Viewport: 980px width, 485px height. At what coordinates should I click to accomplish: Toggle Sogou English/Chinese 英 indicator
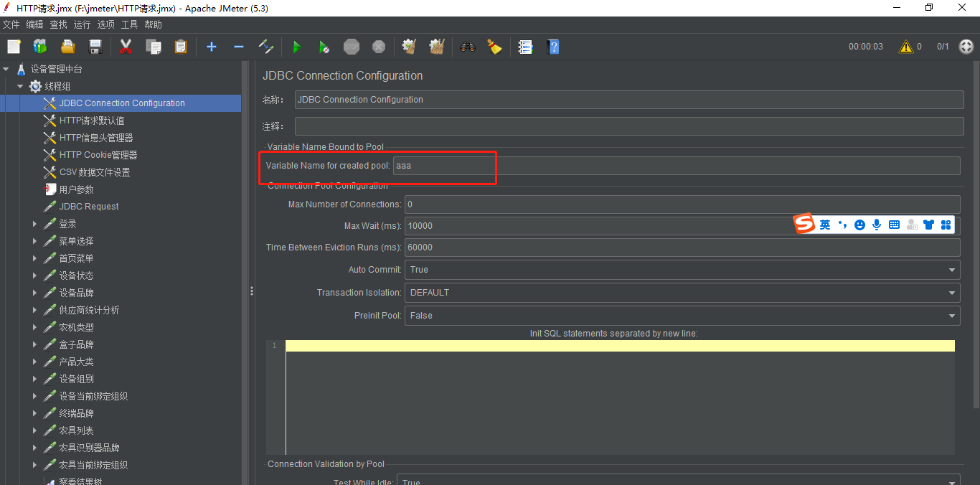click(x=825, y=225)
